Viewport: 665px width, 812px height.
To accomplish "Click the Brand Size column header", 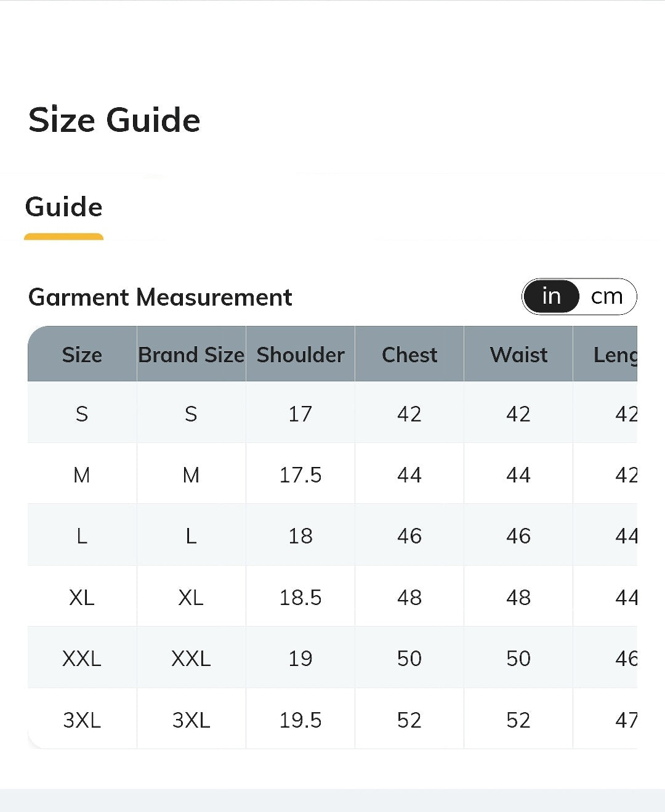I will pyautogui.click(x=191, y=354).
